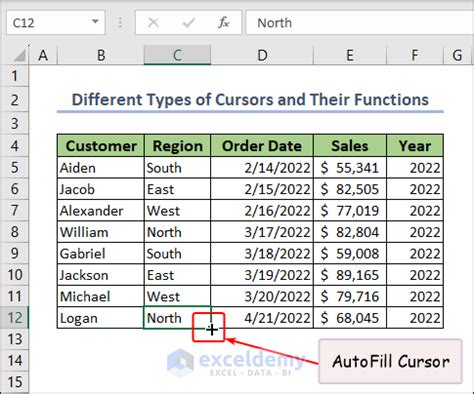Click the Cancel (X) formula bar icon
The image size is (474, 394).
153,23
